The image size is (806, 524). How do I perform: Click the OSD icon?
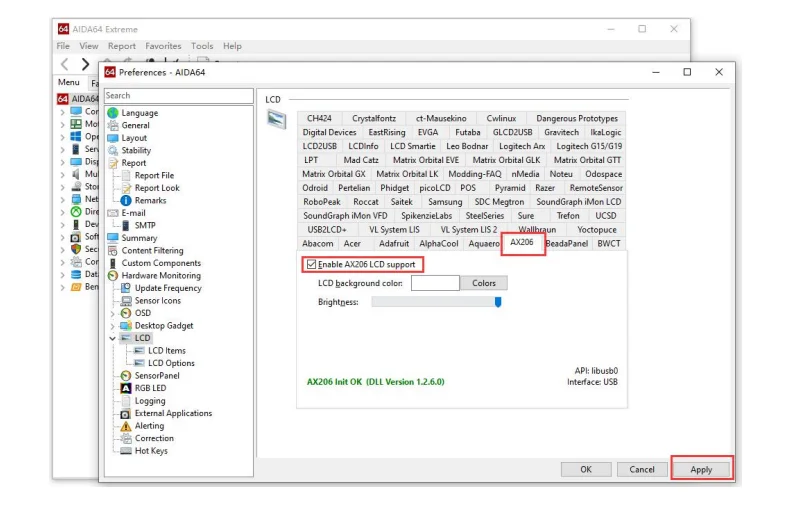126,313
